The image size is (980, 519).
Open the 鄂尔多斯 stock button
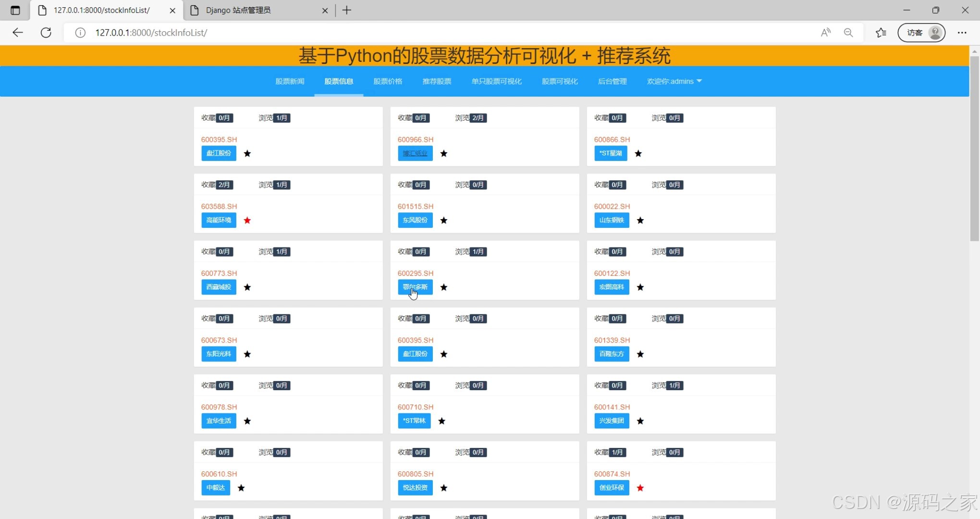[415, 287]
